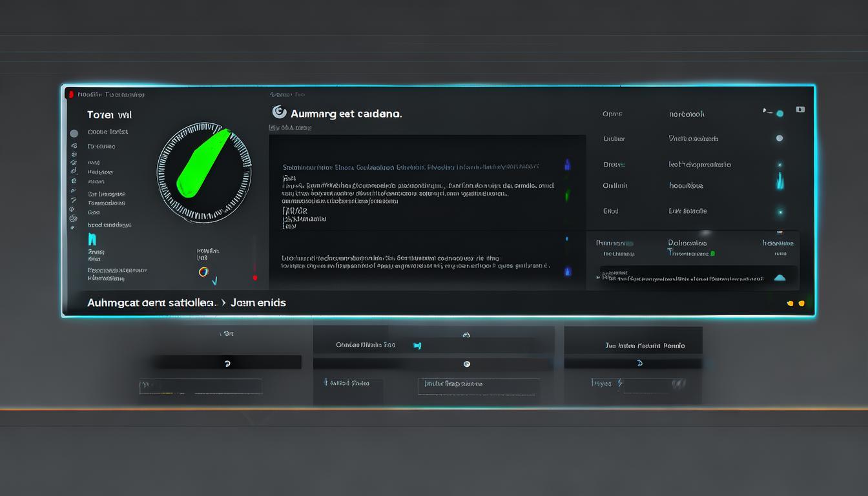Select the 'Toren wil' heading in left panel
The height and width of the screenshot is (496, 868).
tap(109, 114)
